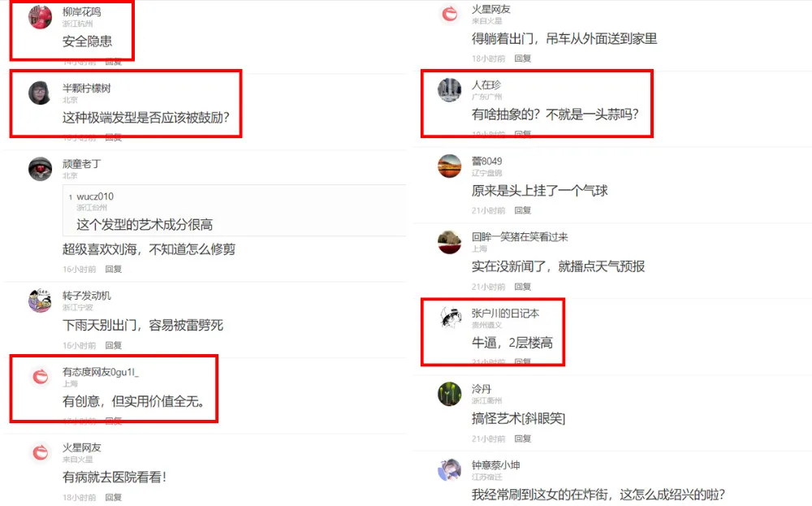Reply to 搞怪艺术 comment
Viewport: 812px width, 506px height.
[x=522, y=439]
